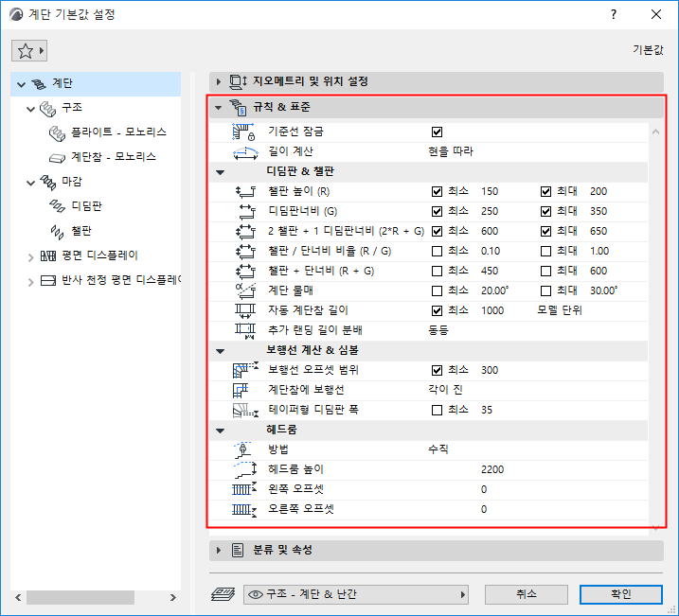Click the 계단 물매 slope icon
The height and width of the screenshot is (616, 679).
[245, 290]
